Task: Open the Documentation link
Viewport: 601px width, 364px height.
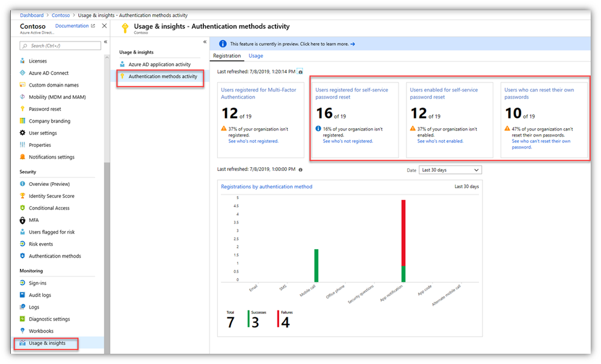Action: pos(75,26)
